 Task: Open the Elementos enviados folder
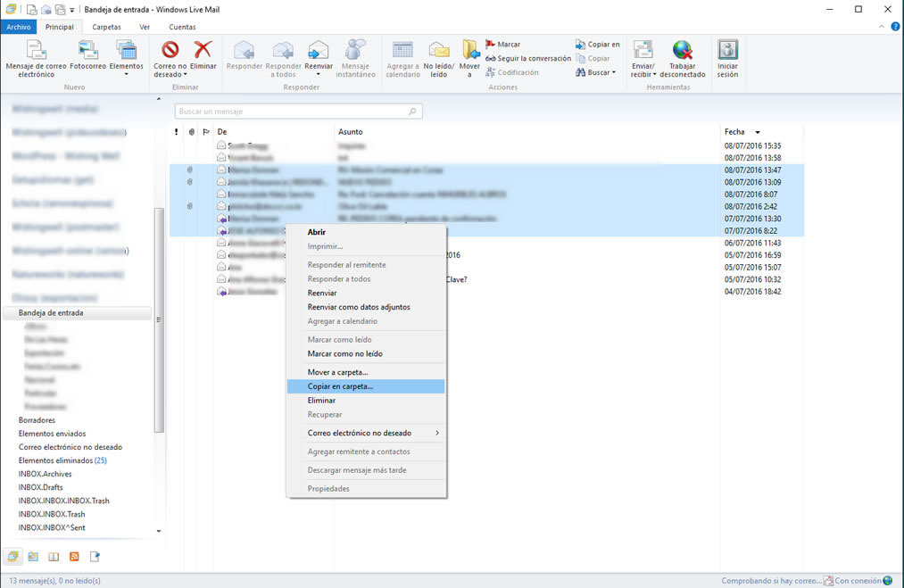tap(52, 434)
